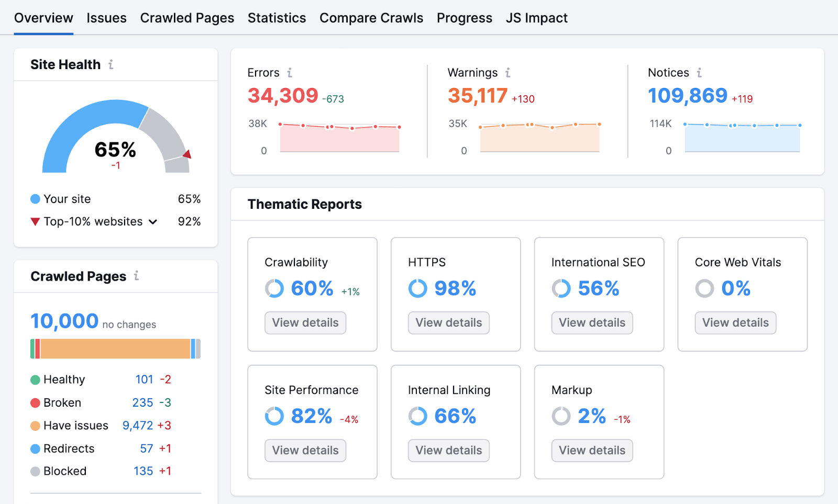Toggle the Broken legend item
This screenshot has width=838, height=504.
coord(62,402)
